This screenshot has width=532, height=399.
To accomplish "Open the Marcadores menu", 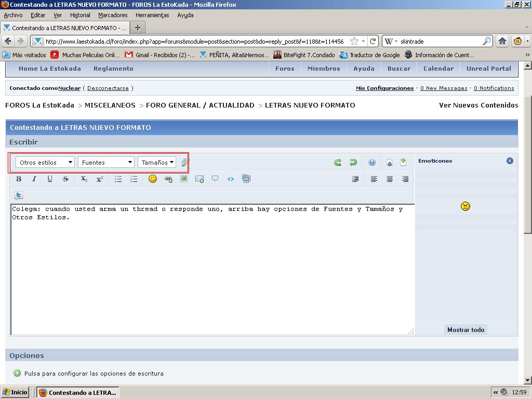I will pyautogui.click(x=113, y=15).
